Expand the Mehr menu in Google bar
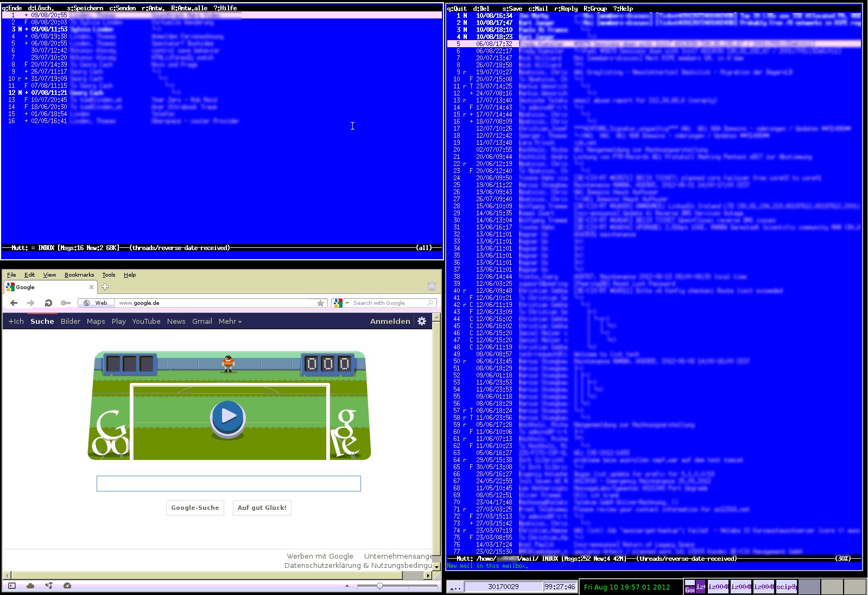868x595 pixels. point(230,321)
